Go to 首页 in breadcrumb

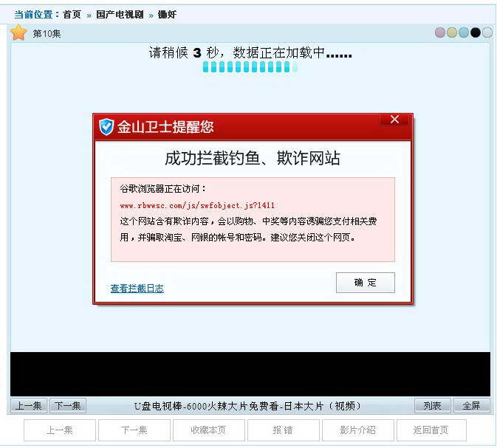pos(72,15)
